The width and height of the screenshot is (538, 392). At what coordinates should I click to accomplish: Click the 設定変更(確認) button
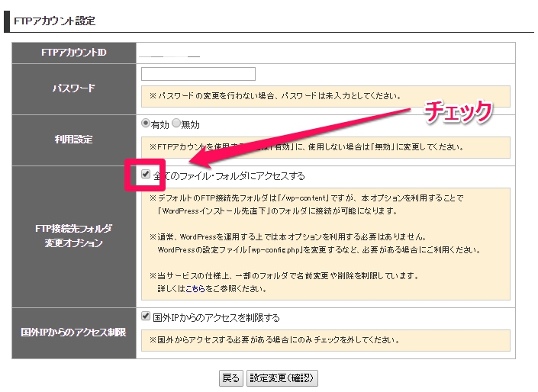pos(282,378)
